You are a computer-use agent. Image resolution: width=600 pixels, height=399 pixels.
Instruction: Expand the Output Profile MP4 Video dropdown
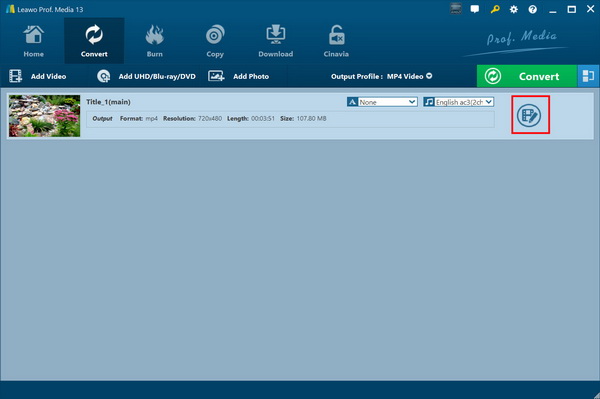382,76
